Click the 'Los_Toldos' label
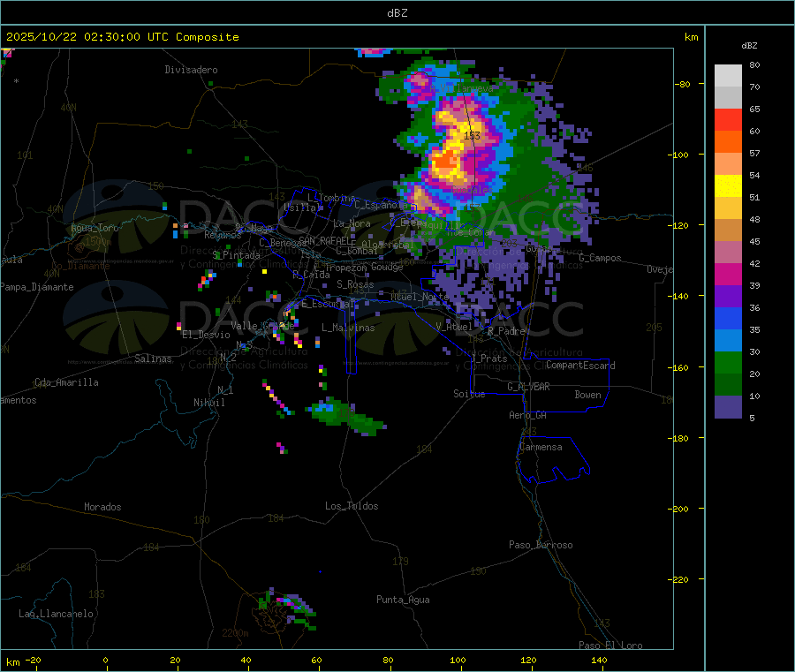 coord(352,506)
